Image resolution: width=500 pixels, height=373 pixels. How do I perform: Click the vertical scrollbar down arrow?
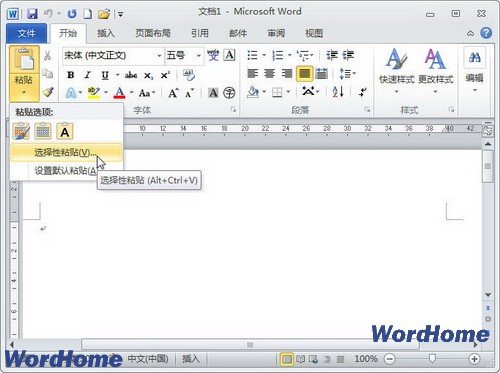tap(488, 295)
